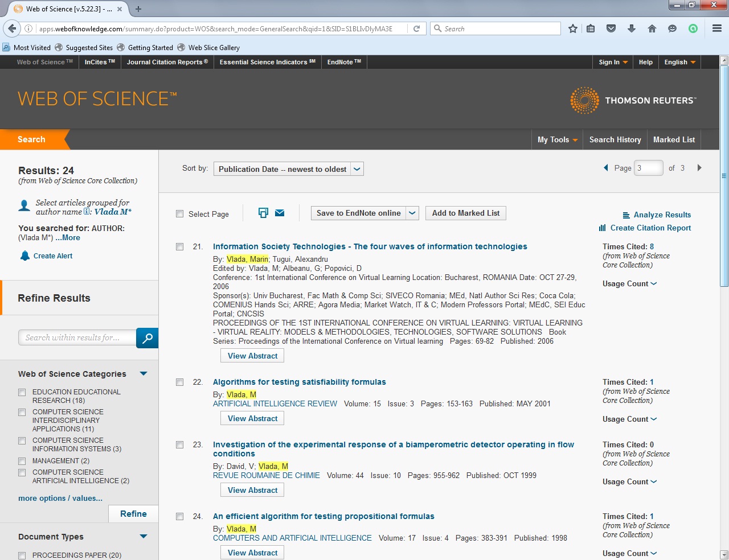Select record 22 checkbox for Algorithms paper
The height and width of the screenshot is (560, 729).
pos(179,382)
